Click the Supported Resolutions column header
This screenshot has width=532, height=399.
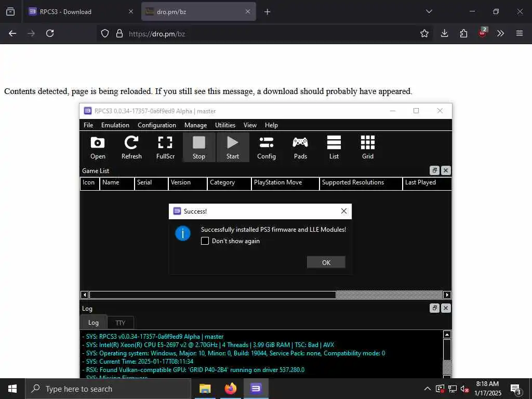tap(361, 182)
